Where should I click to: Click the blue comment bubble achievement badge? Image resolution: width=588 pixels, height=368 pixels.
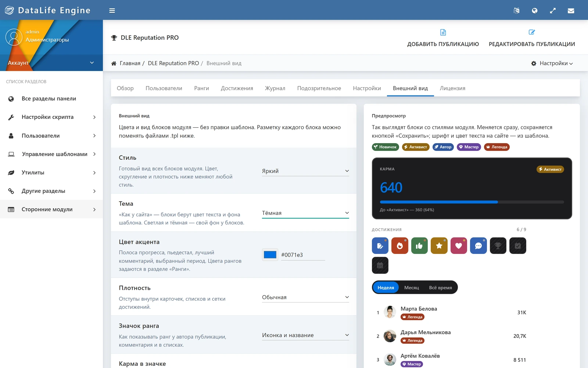[478, 246]
